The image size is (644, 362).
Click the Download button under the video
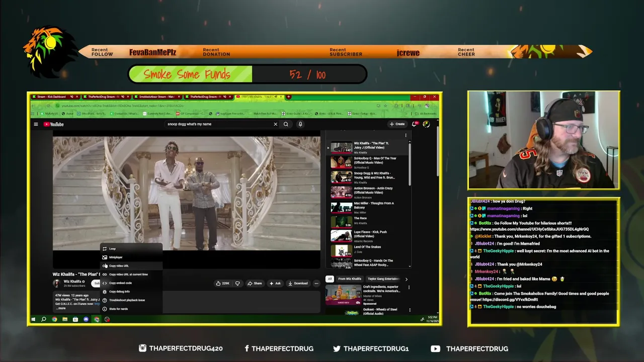(x=298, y=283)
